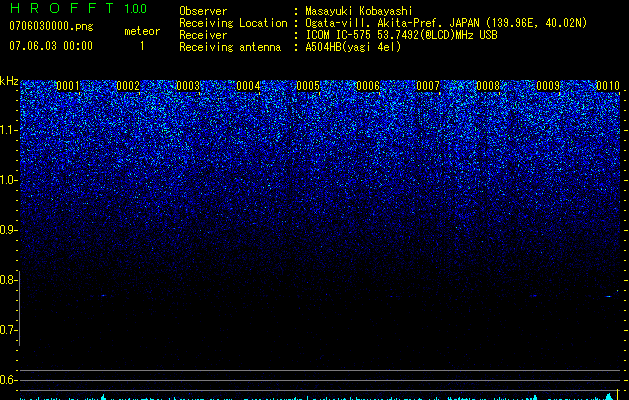Click time marker 0003
This screenshot has height=400, width=629.
188,86
